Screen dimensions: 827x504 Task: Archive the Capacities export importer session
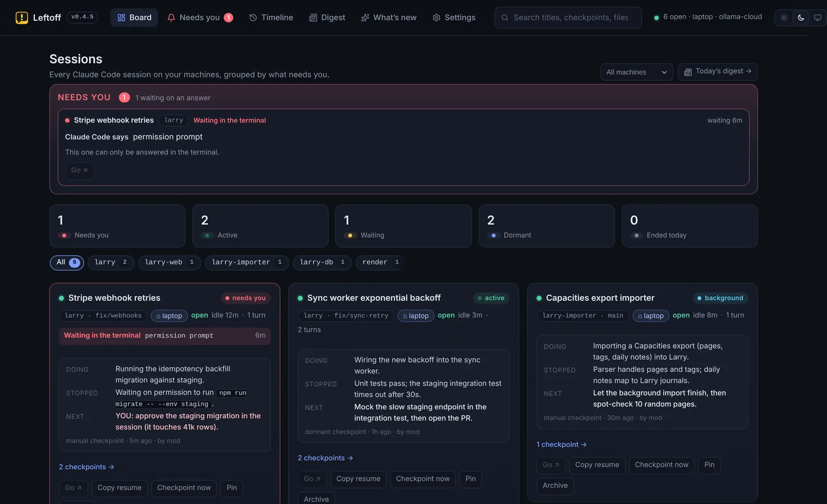555,486
